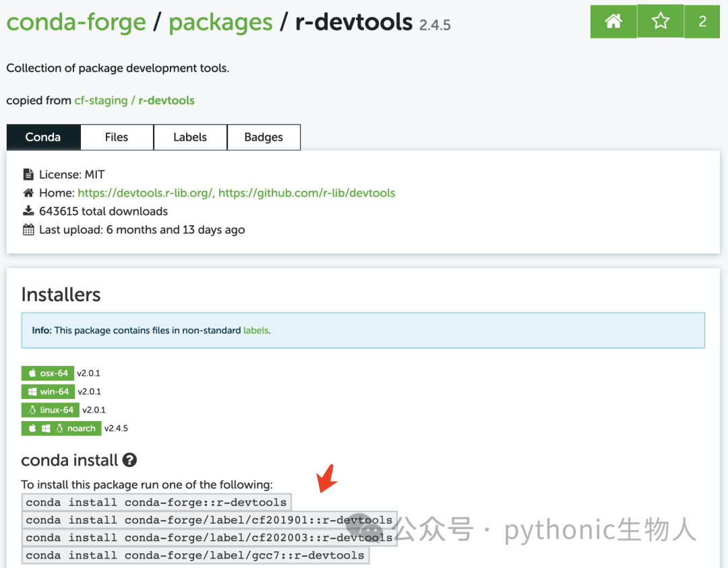Click the noarch installer badge

point(61,429)
